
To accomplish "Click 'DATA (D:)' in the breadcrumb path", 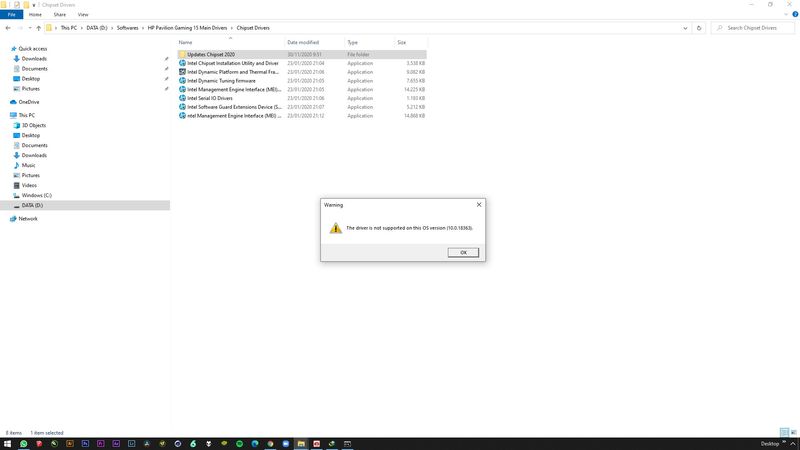I will coord(97,28).
